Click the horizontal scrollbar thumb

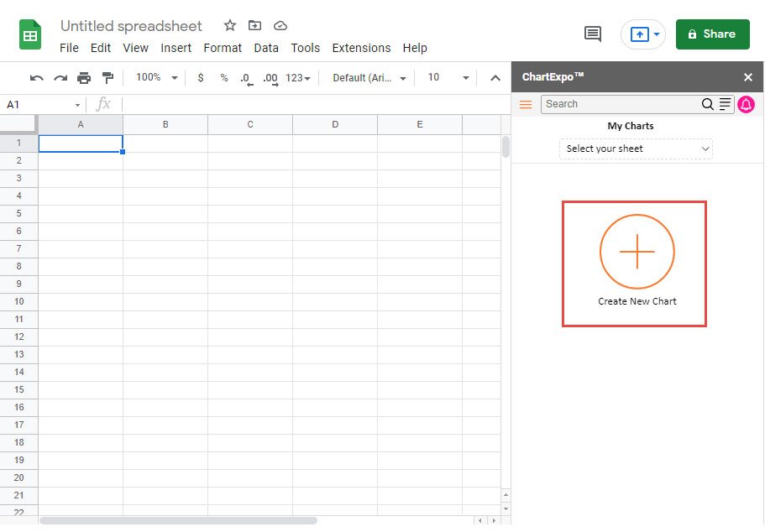(x=179, y=521)
